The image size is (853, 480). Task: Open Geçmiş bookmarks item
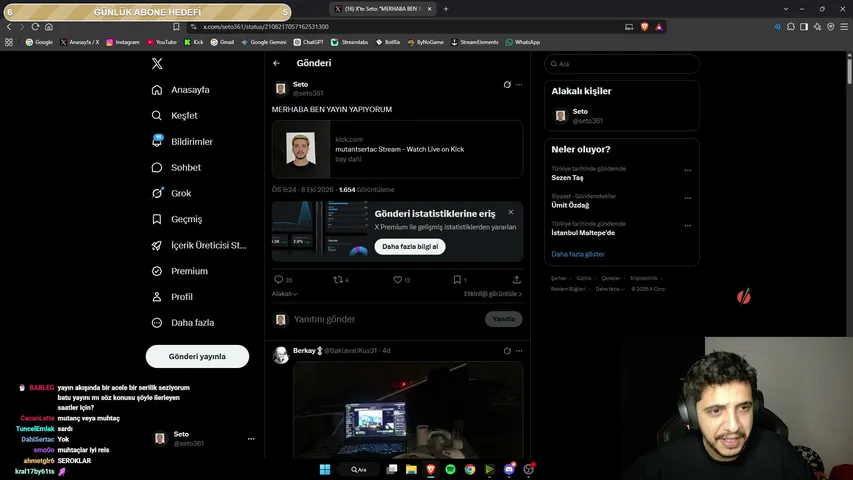pos(177,219)
